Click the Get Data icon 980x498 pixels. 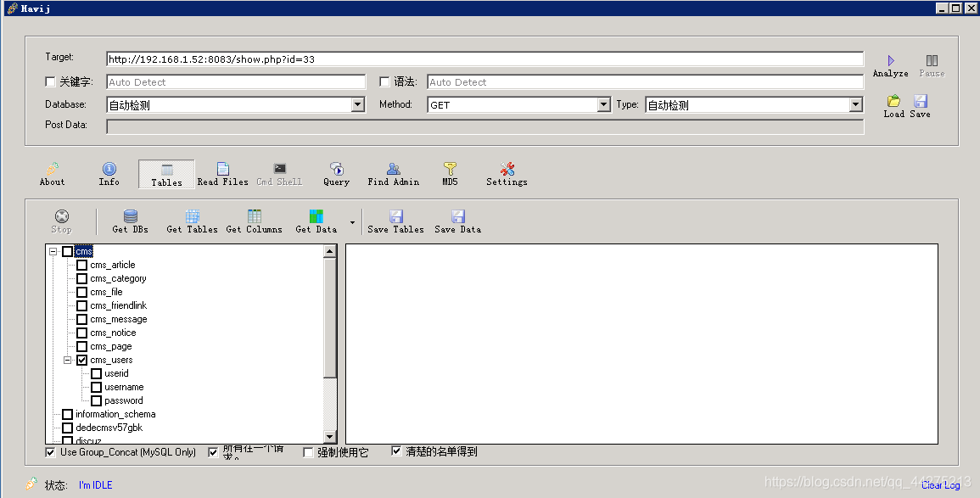pyautogui.click(x=316, y=216)
